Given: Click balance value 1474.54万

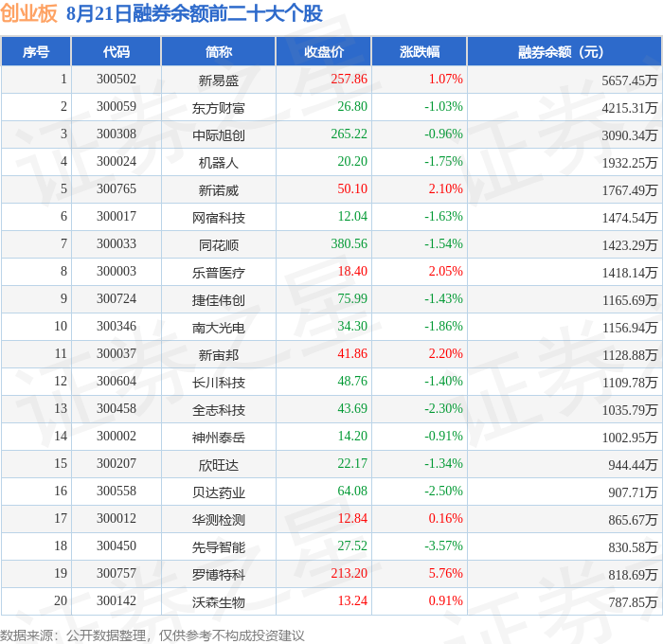Looking at the screenshot, I should [630, 218].
